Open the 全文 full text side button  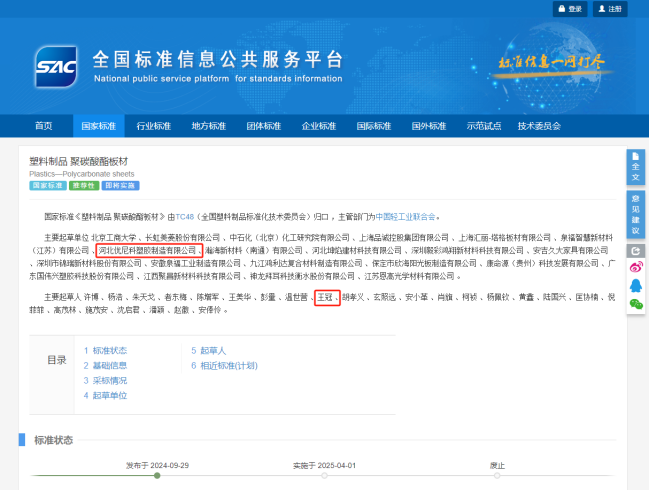point(635,168)
